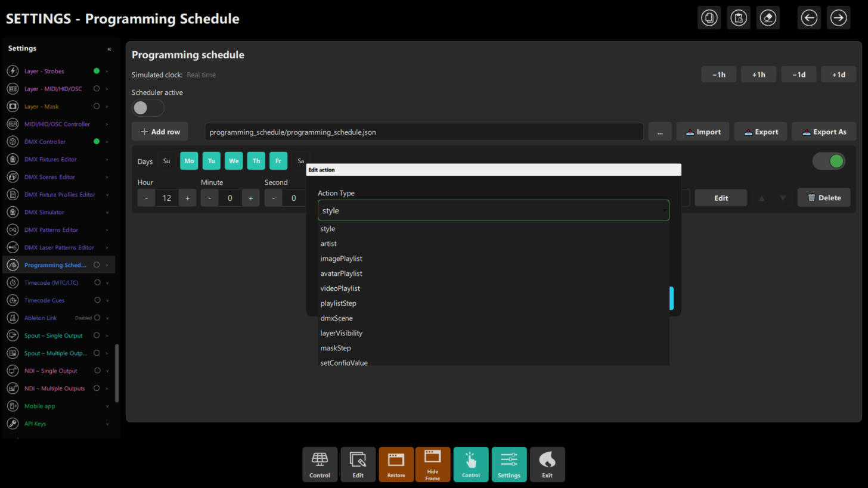The height and width of the screenshot is (488, 868).
Task: Expand the NDI – Single Output chevron
Action: (x=107, y=371)
